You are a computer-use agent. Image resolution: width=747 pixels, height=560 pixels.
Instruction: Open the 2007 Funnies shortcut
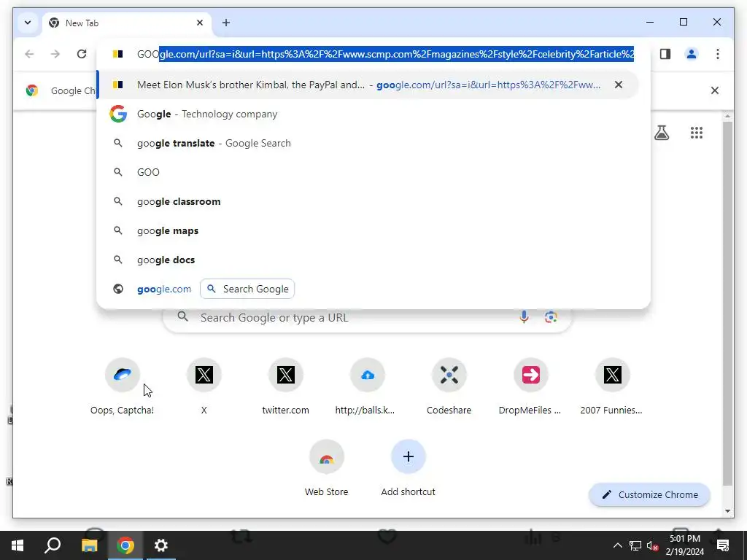[612, 386]
